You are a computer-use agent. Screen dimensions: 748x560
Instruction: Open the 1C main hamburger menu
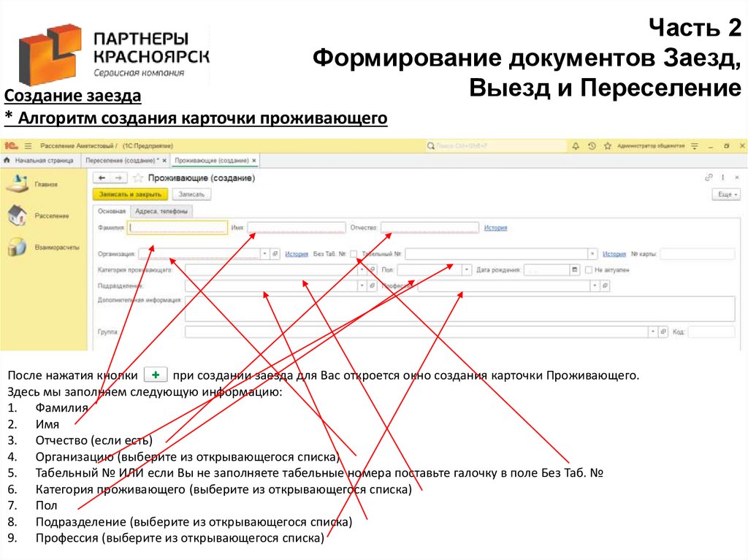[28, 146]
